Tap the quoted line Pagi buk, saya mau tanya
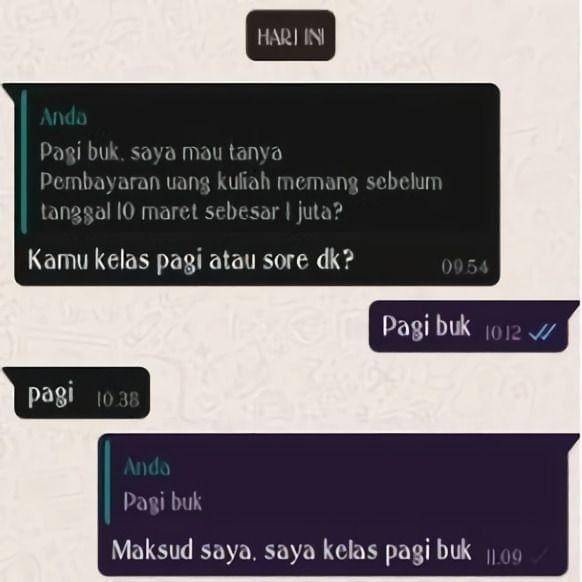Image resolution: width=582 pixels, height=582 pixels. tap(161, 153)
